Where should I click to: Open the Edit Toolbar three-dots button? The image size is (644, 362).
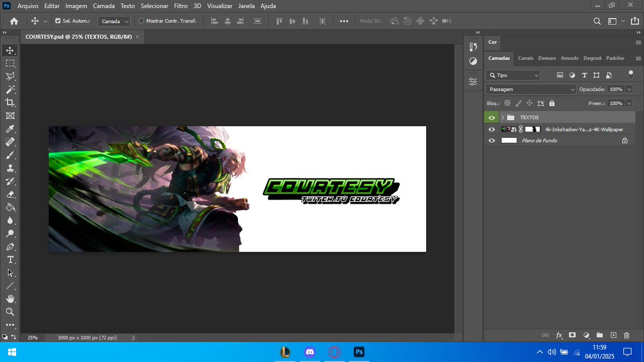point(10,324)
